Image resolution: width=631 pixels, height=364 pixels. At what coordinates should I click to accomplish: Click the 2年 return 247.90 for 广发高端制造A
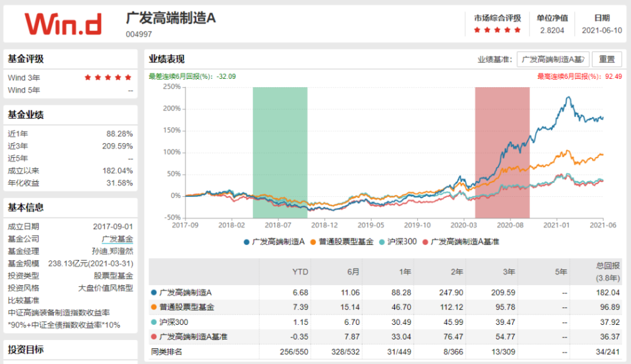coord(451,293)
